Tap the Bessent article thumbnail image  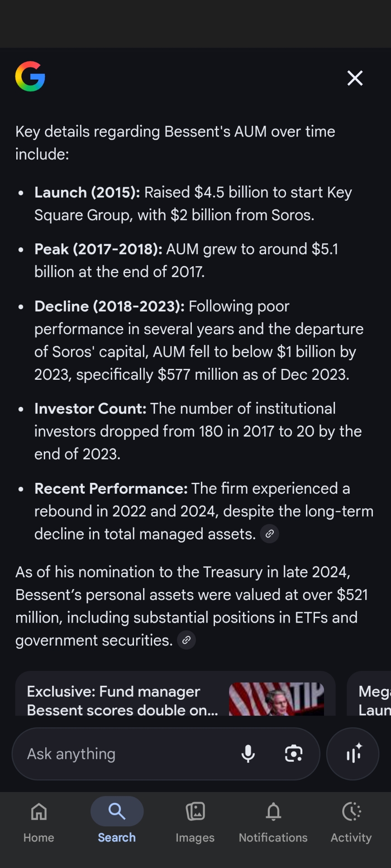point(276,699)
